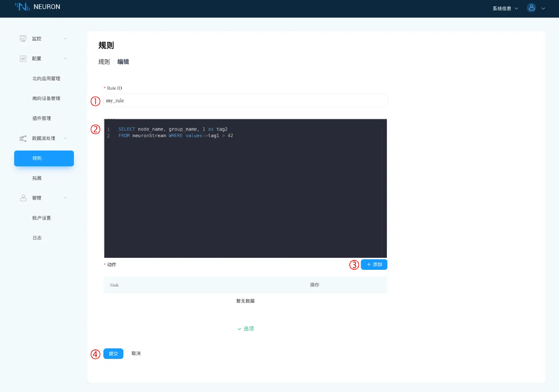Open the 系统信息 dropdown
The height and width of the screenshot is (392, 559).
pos(505,8)
